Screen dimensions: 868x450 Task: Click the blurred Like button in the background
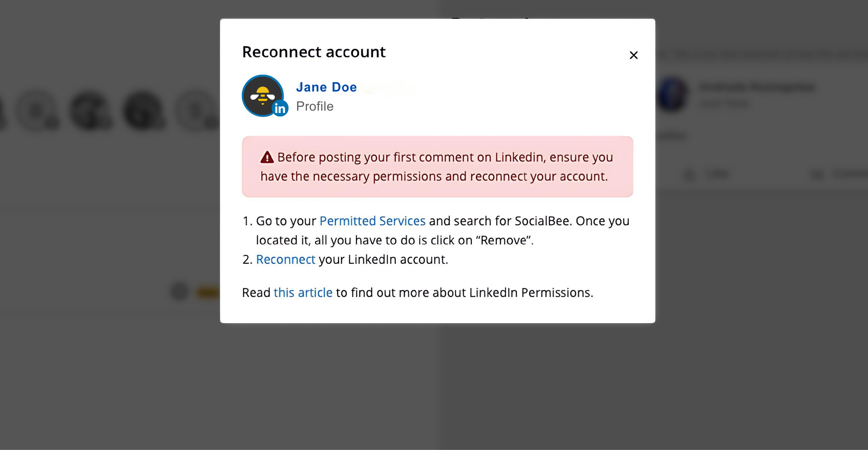point(707,174)
